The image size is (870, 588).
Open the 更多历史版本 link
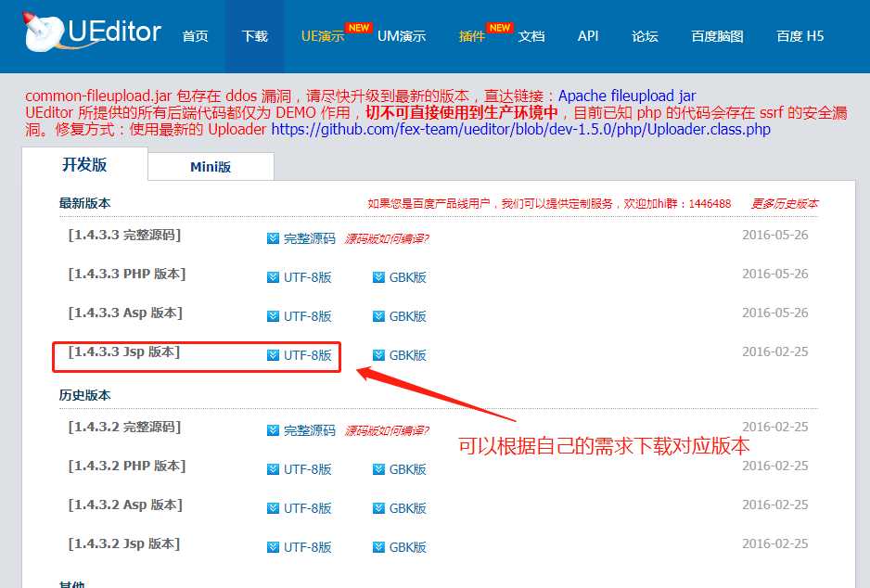click(x=785, y=204)
